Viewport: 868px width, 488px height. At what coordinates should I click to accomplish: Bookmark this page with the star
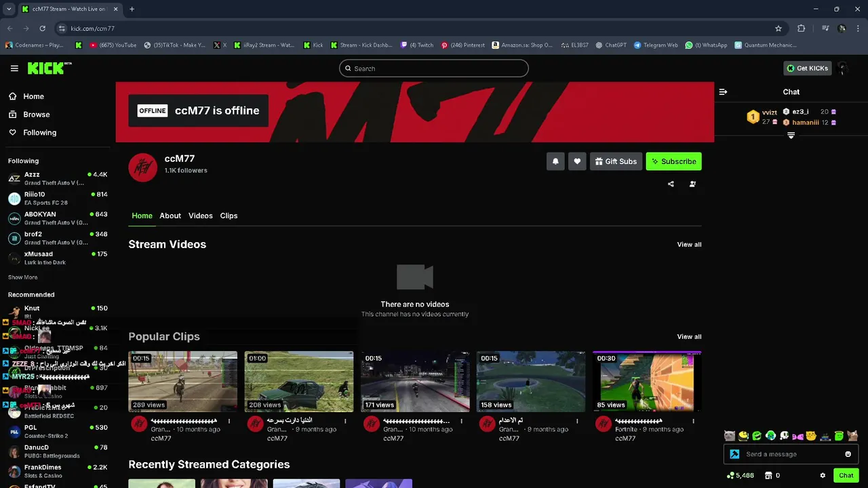[778, 28]
